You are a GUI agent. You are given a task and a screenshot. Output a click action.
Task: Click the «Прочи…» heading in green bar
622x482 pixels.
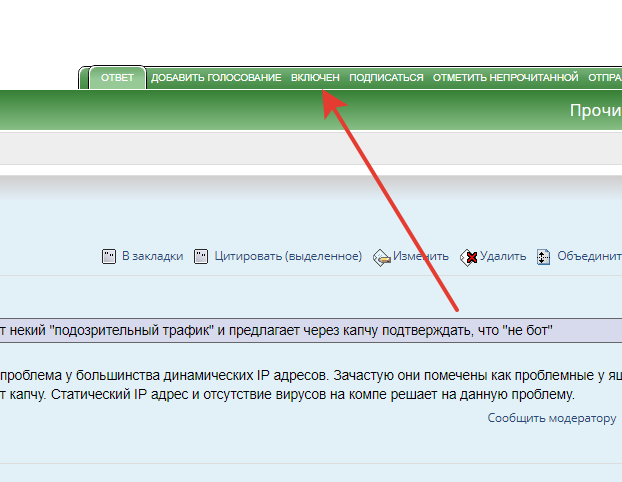[595, 110]
